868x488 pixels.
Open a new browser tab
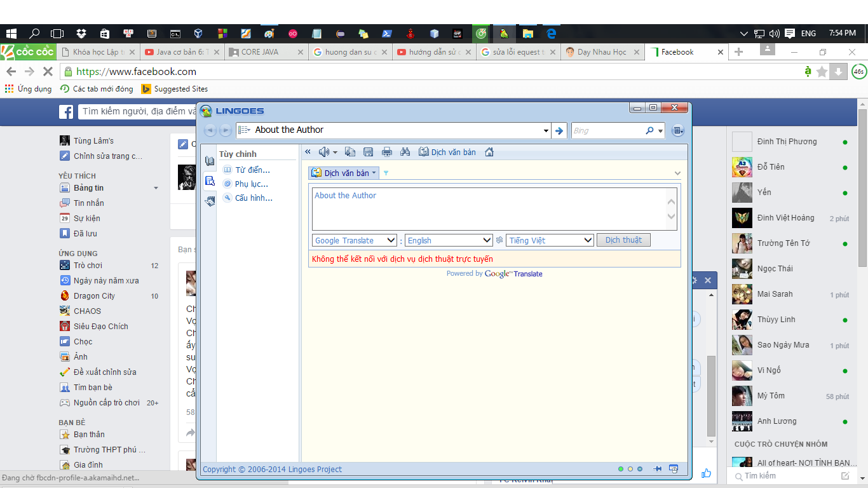[x=738, y=52]
